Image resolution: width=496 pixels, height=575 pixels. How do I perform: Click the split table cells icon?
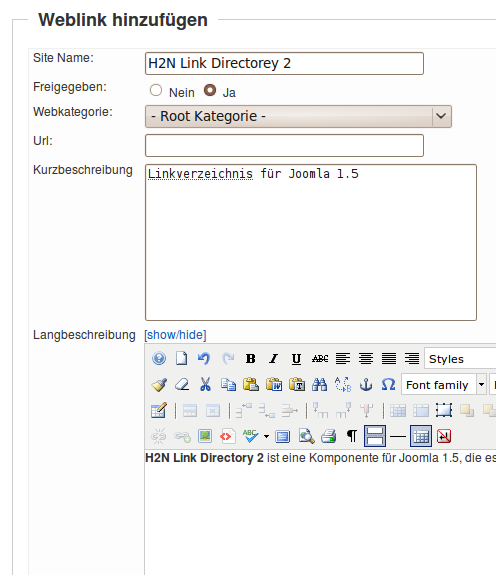398,411
